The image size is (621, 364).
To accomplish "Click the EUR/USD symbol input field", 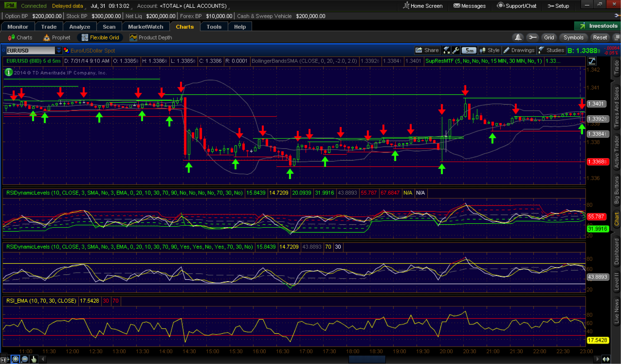I will (31, 50).
